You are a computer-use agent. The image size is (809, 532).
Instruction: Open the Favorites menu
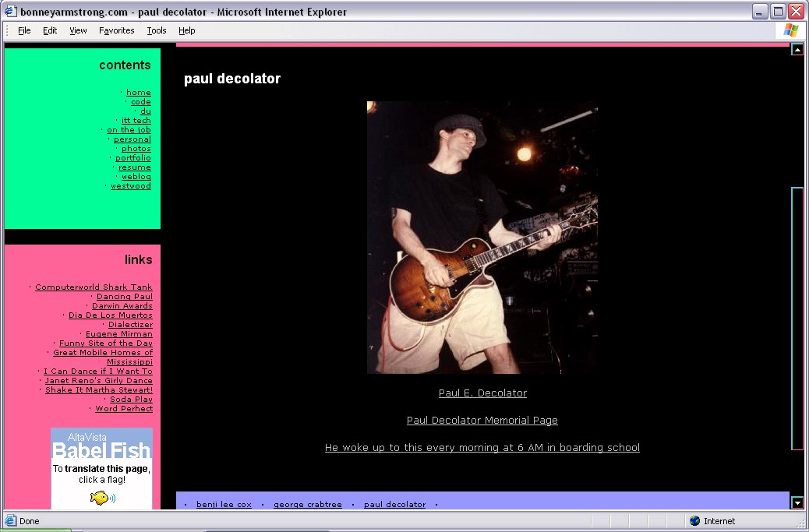[116, 30]
